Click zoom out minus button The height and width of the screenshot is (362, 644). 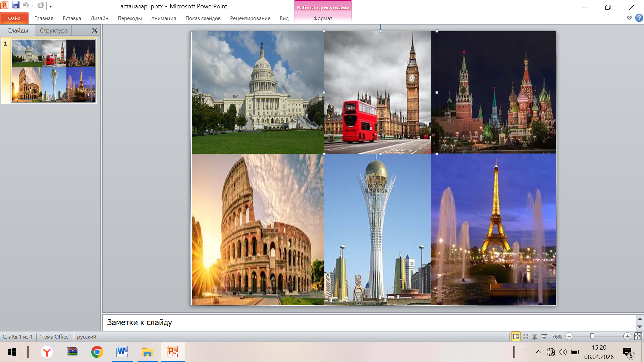tap(569, 337)
